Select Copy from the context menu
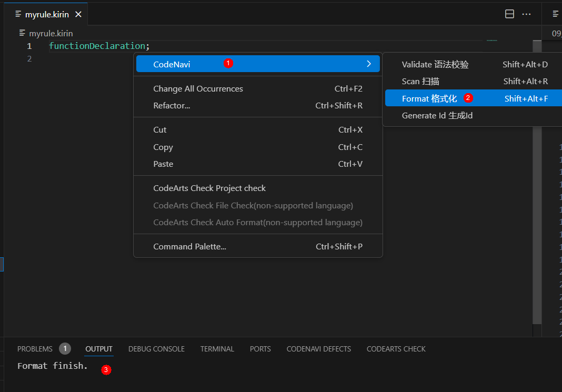The width and height of the screenshot is (562, 392). coord(163,147)
